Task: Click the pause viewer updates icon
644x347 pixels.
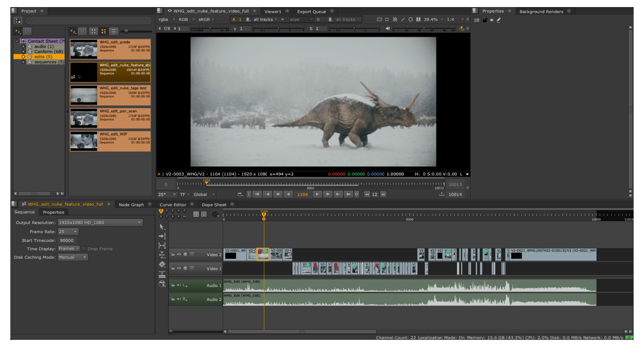Action: (x=418, y=19)
